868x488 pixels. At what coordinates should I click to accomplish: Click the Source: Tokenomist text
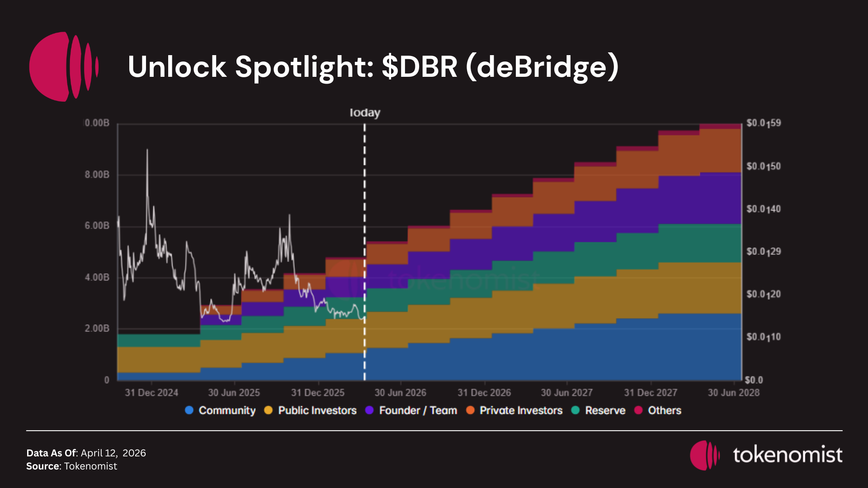(x=71, y=466)
